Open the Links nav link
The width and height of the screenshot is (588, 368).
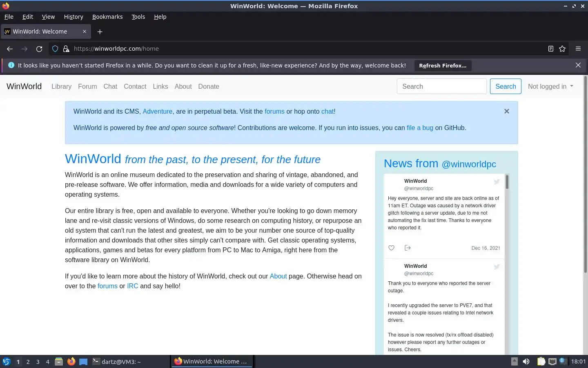coord(160,86)
